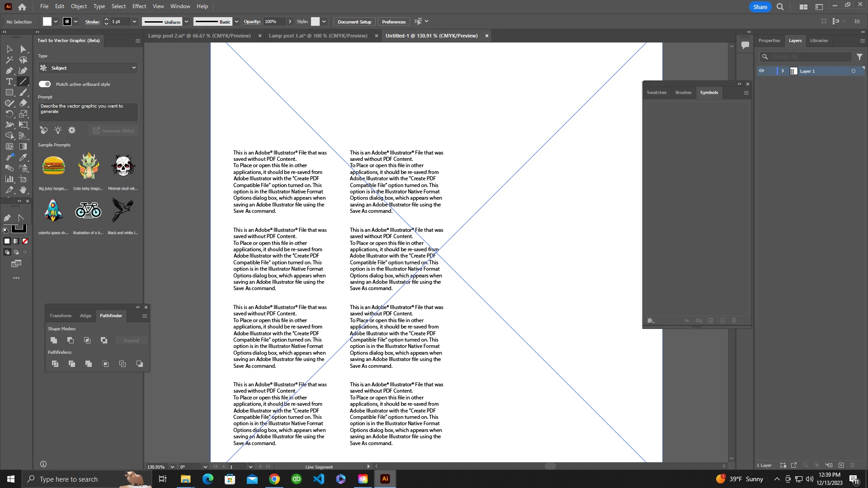Screen dimensions: 868x488
Task: Select the Eyedropper tool
Action: [23, 157]
